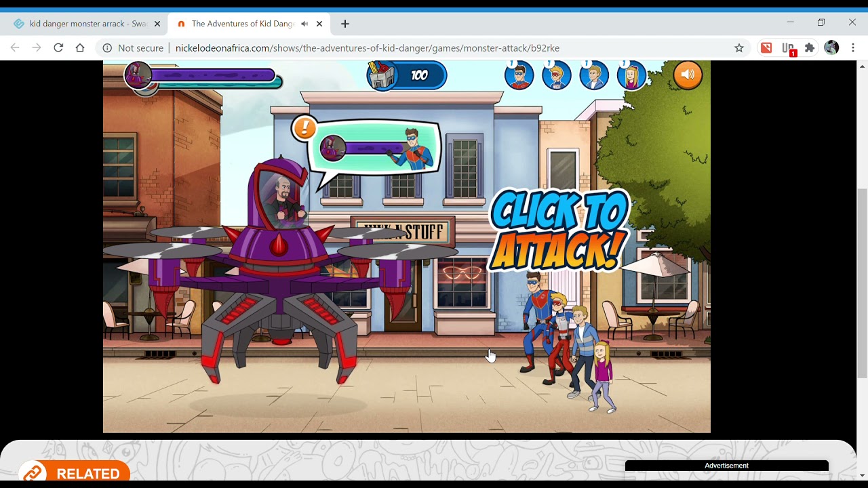Select Jasper character portrait at top

tap(594, 75)
